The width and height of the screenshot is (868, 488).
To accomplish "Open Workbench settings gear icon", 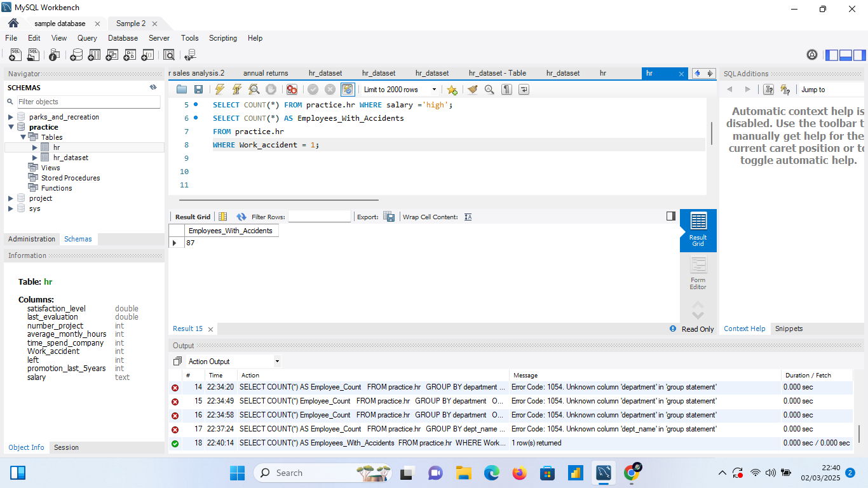I will point(812,55).
